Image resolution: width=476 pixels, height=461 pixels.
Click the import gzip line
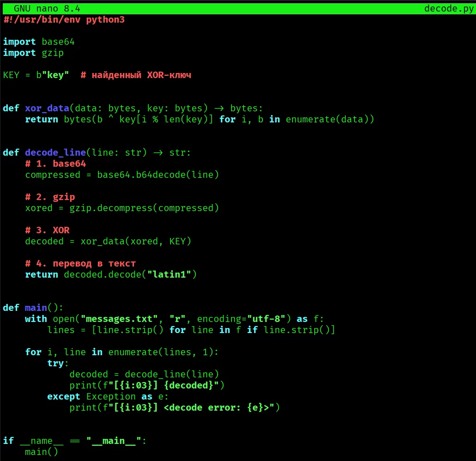click(x=33, y=53)
